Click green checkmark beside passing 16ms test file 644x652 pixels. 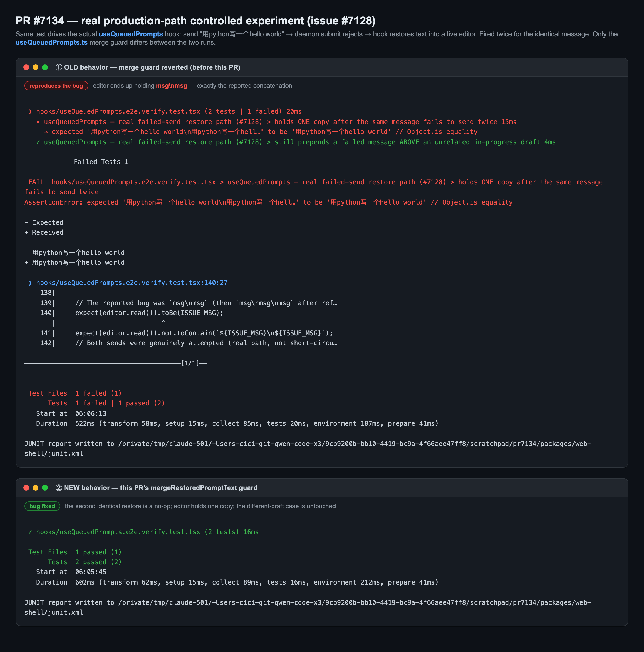30,532
